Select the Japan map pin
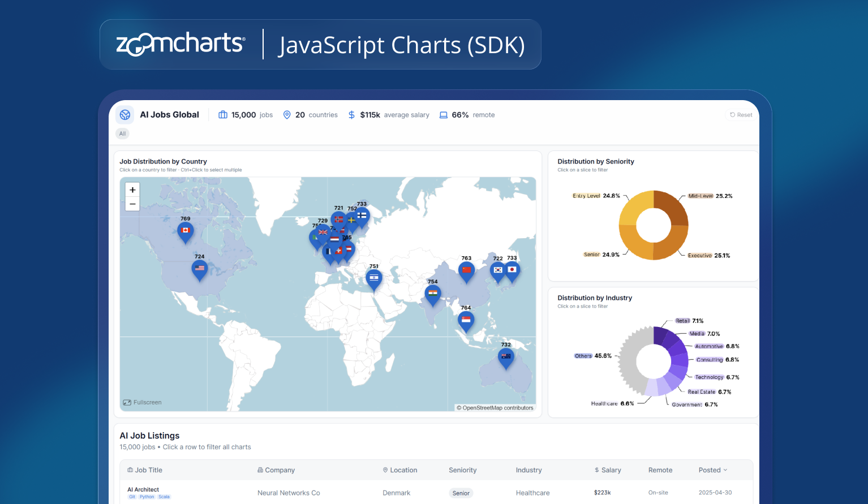 512,270
